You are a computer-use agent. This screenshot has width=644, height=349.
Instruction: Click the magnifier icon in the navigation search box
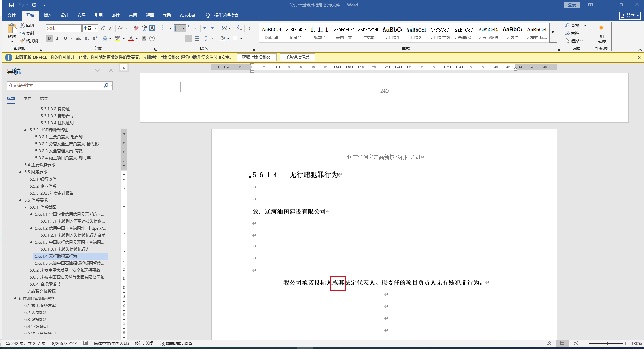coord(106,85)
